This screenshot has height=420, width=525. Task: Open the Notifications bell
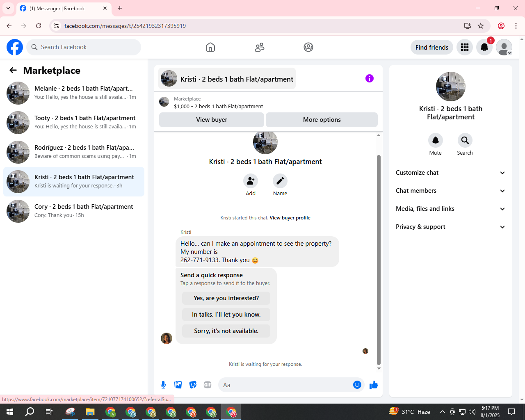[x=484, y=47]
